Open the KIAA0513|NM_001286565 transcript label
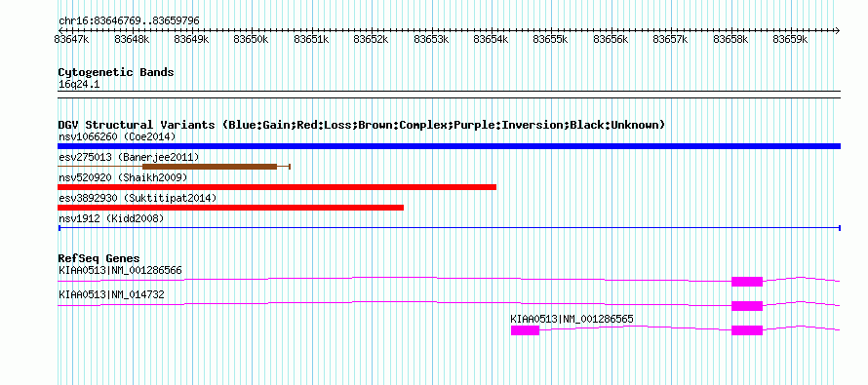Image resolution: width=868 pixels, height=385 pixels. [572, 319]
